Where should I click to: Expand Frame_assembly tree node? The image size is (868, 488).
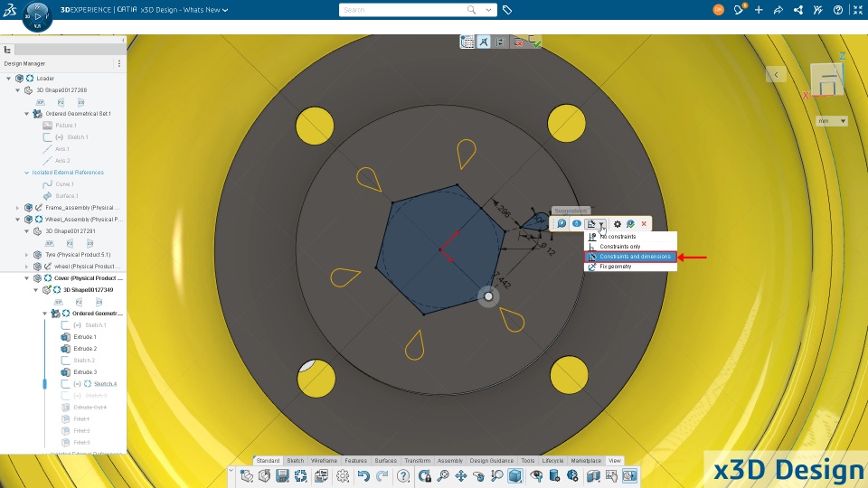18,208
